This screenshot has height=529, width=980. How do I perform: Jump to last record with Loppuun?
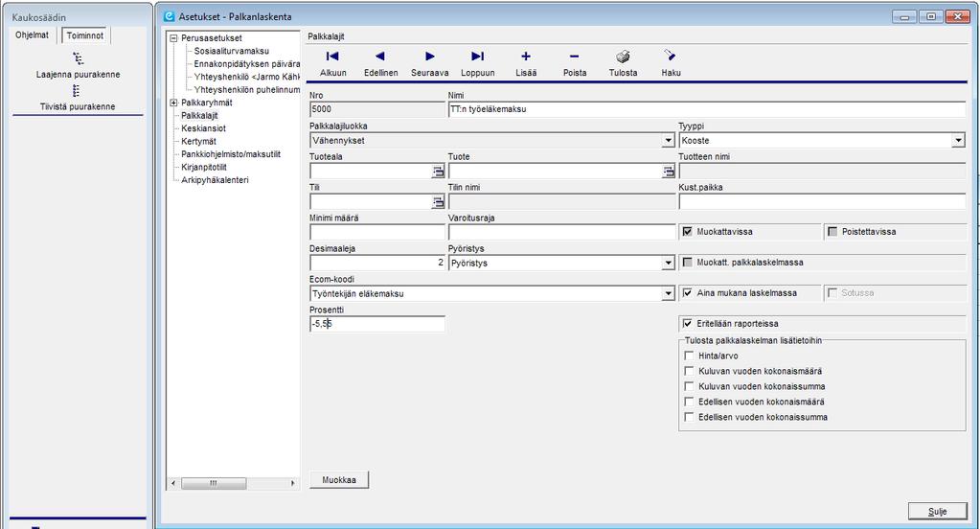[x=477, y=64]
